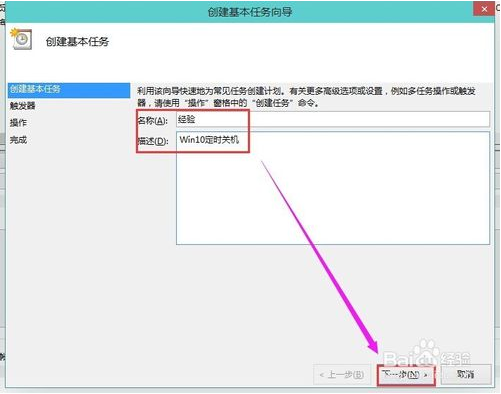The height and width of the screenshot is (394, 501).
Task: Click the 创建基本任务向导 title bar text
Action: (250, 12)
